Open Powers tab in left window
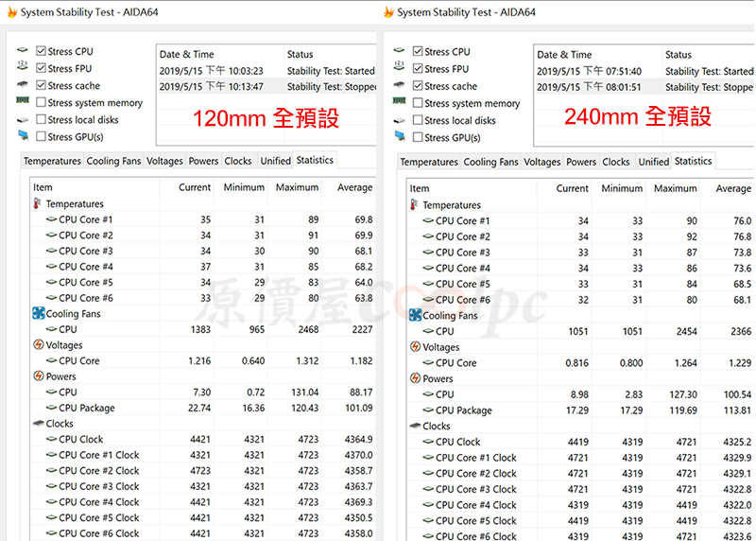756x541 pixels. click(203, 161)
